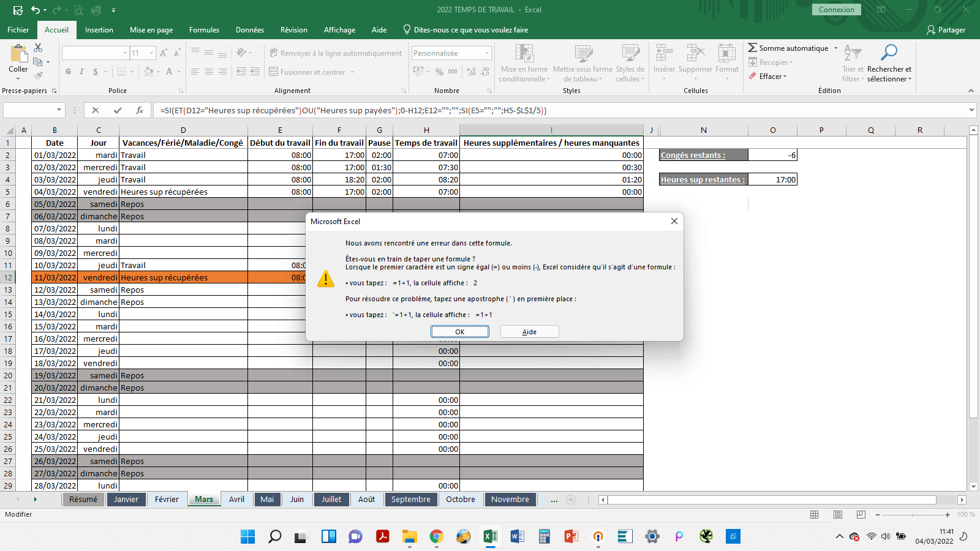Click the Somme automatique sigma icon
This screenshot has width=980, height=551.
pyautogui.click(x=752, y=48)
